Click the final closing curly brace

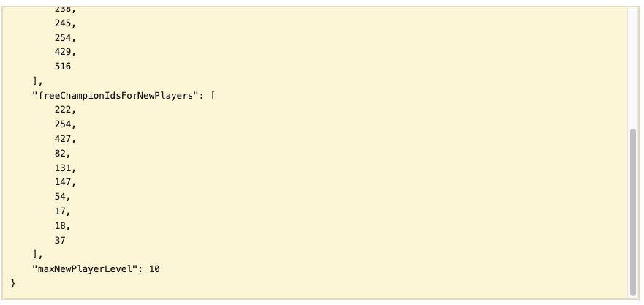(13, 283)
